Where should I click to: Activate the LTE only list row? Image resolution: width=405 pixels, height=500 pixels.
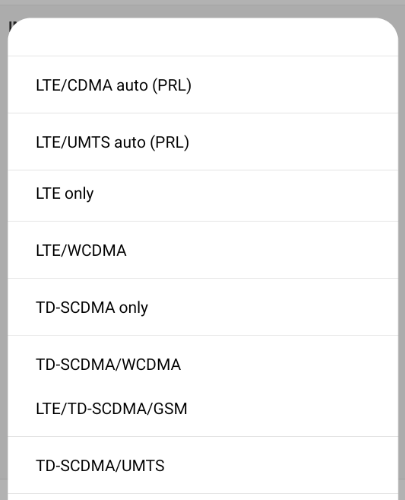tap(203, 196)
